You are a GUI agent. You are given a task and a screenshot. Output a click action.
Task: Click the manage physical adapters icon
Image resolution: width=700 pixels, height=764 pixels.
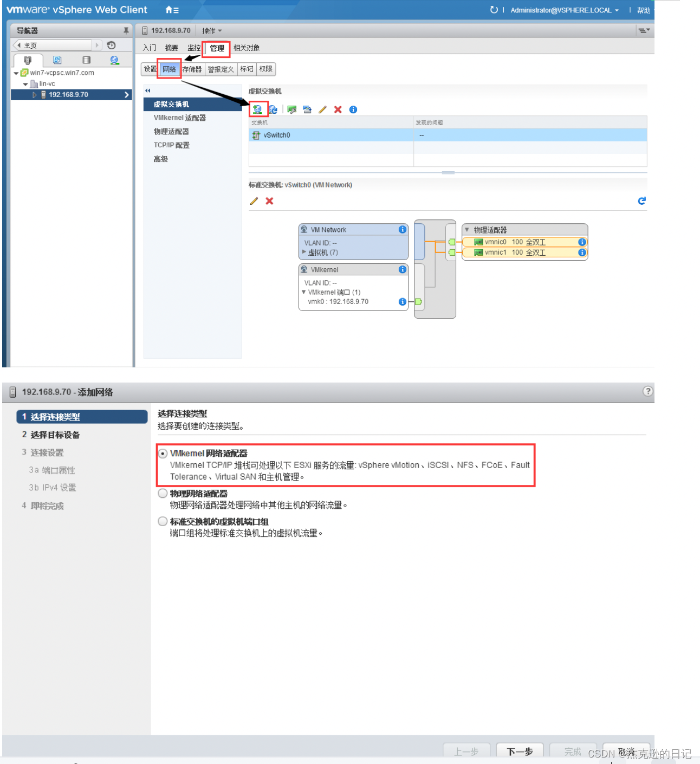click(292, 109)
